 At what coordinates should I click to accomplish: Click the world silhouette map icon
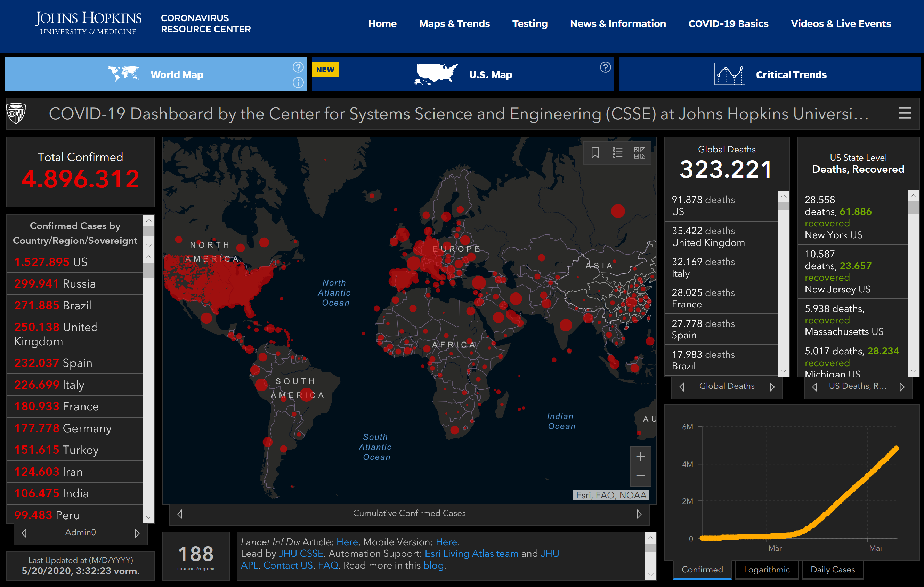click(123, 73)
